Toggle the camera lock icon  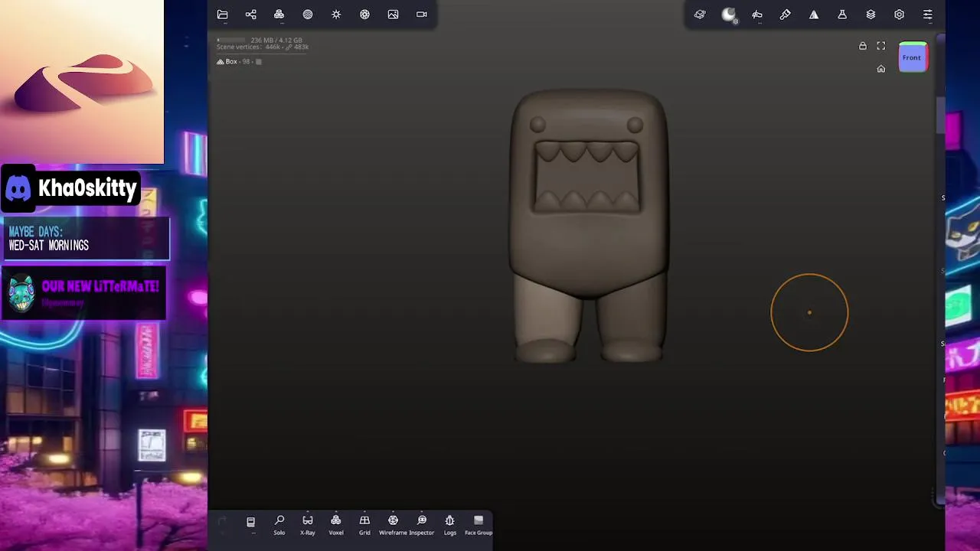coord(863,46)
